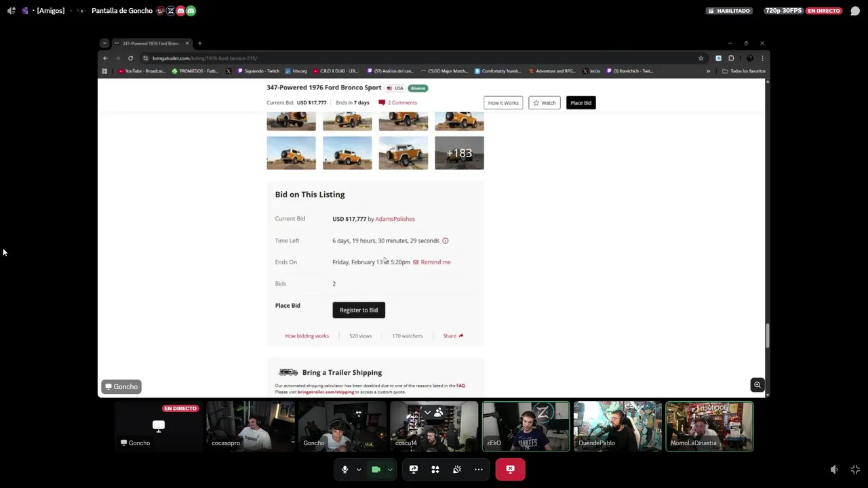Mute the microphone in Discord call bar

(x=344, y=469)
